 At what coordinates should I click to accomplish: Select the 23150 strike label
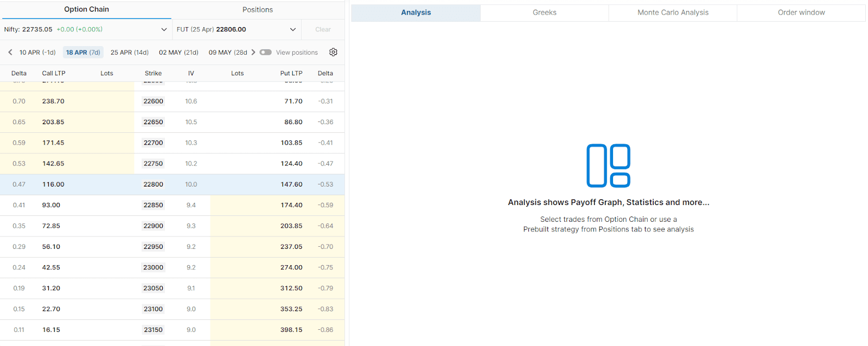click(153, 330)
